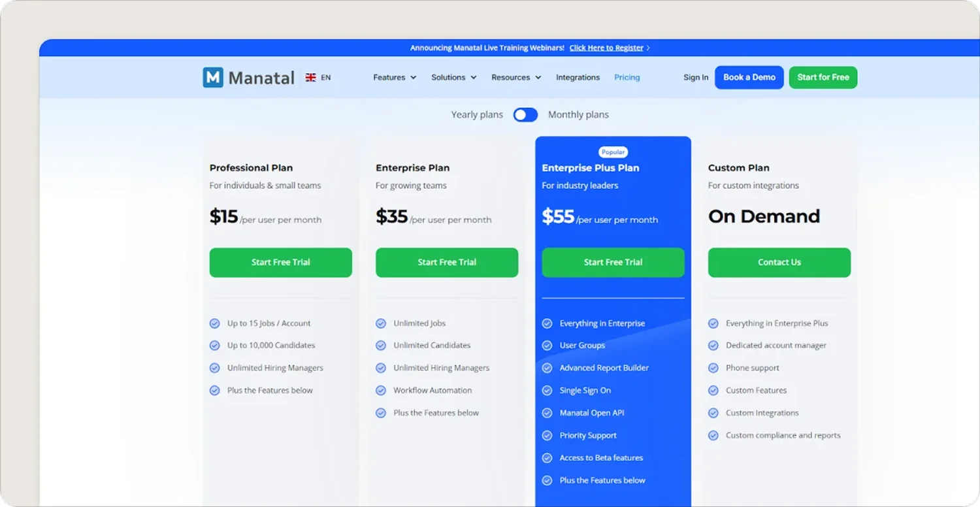
Task: Click arrow icon after Click Here to Register
Action: pyautogui.click(x=648, y=48)
